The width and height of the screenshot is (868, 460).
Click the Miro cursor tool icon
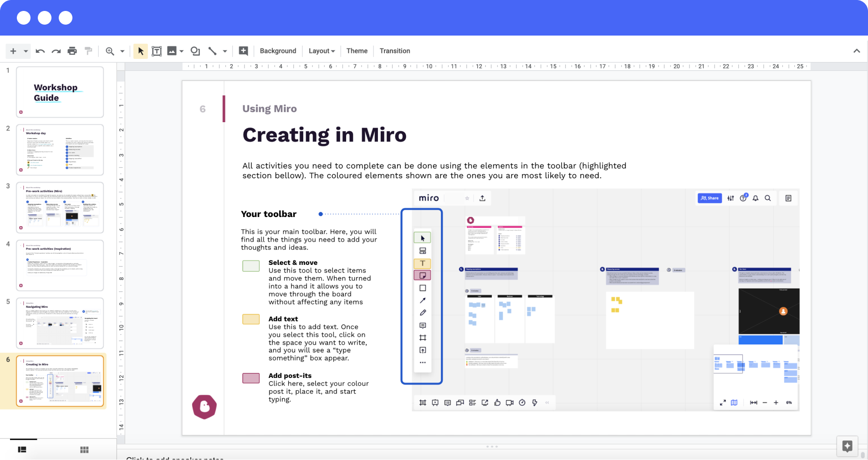423,238
